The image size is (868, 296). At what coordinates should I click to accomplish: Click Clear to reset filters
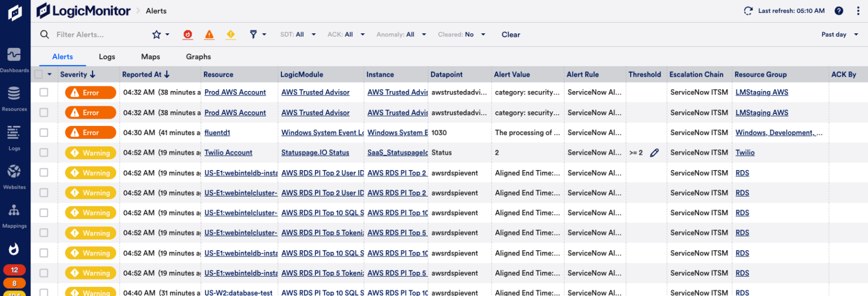pos(510,34)
